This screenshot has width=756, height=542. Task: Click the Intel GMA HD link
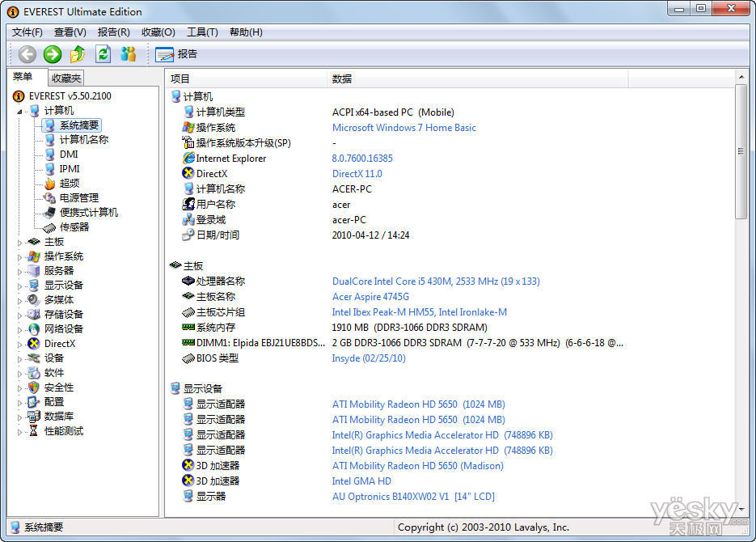click(x=361, y=481)
